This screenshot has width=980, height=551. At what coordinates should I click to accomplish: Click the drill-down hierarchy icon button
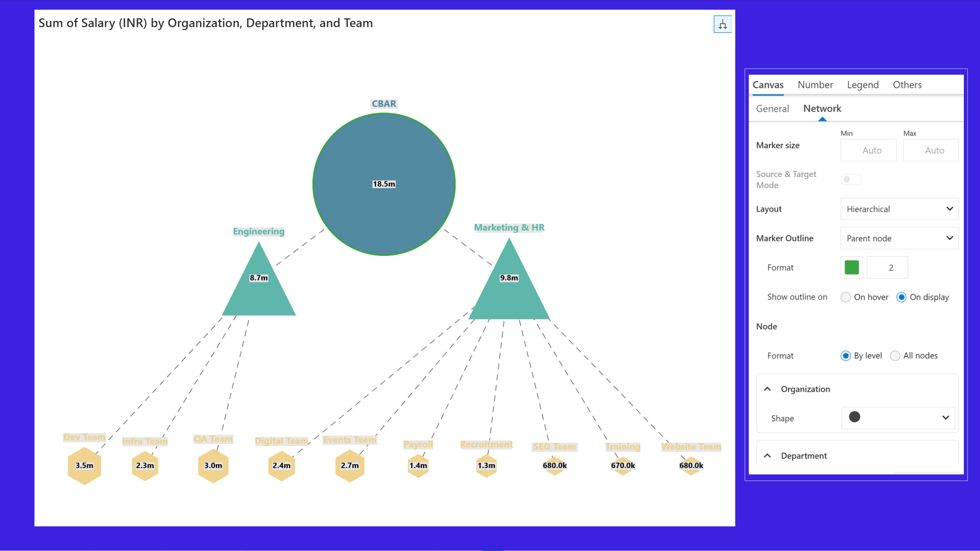[722, 24]
